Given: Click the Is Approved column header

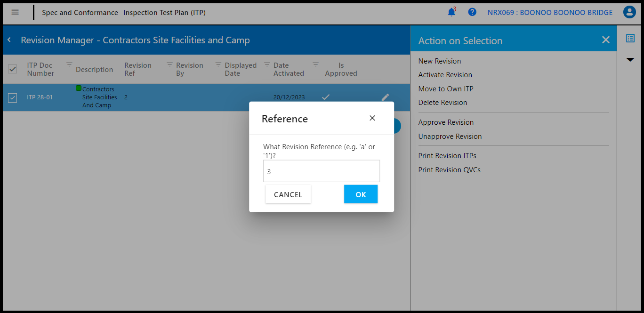Looking at the screenshot, I should [341, 69].
